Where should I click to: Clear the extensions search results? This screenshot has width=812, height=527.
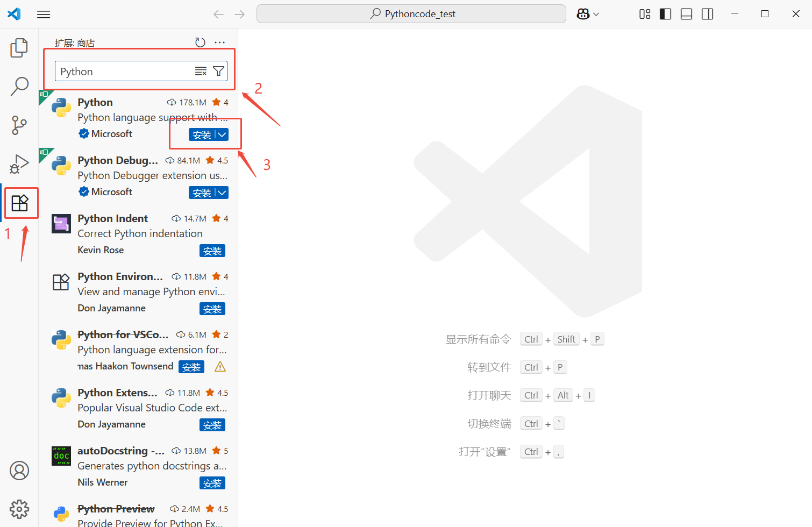[201, 71]
